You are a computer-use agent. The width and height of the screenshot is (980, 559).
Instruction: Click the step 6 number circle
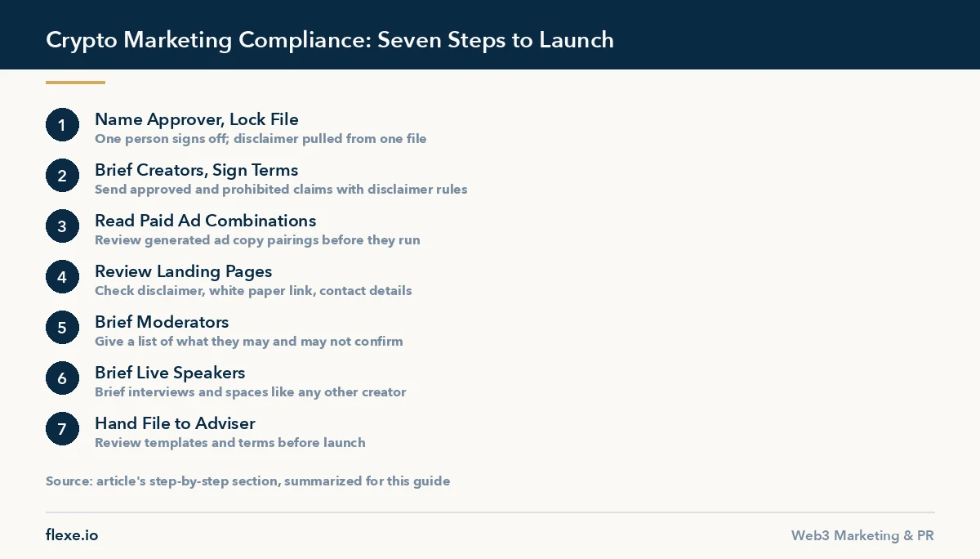pos(62,378)
